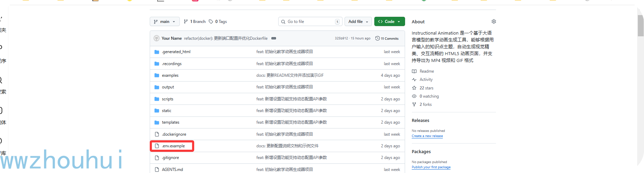Click the fork icon beside 2 forks
Screen dimensions: 644x173
414,104
